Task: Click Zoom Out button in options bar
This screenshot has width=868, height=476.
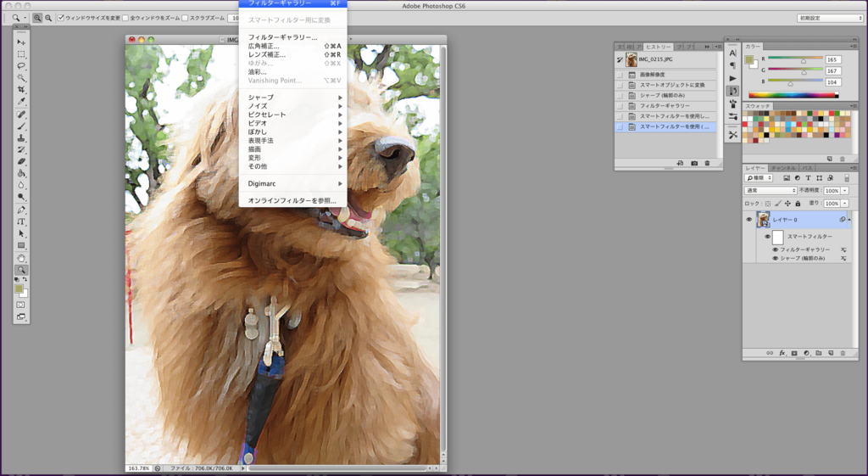Action: coord(48,18)
